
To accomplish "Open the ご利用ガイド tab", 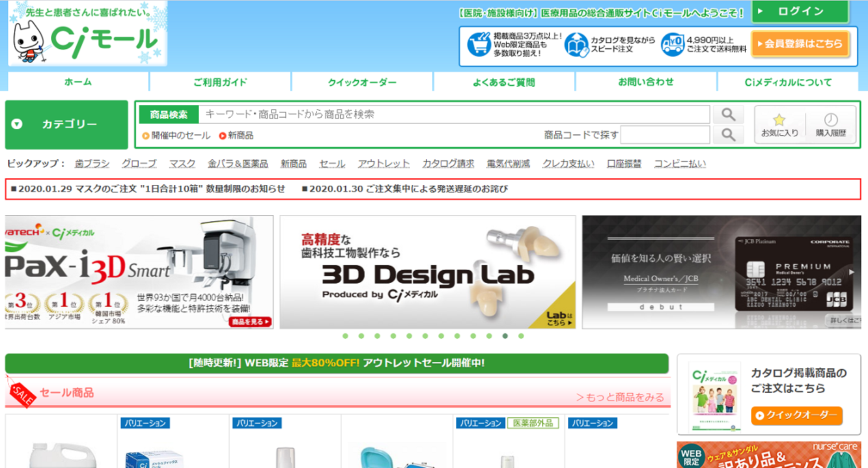I will pyautogui.click(x=220, y=82).
